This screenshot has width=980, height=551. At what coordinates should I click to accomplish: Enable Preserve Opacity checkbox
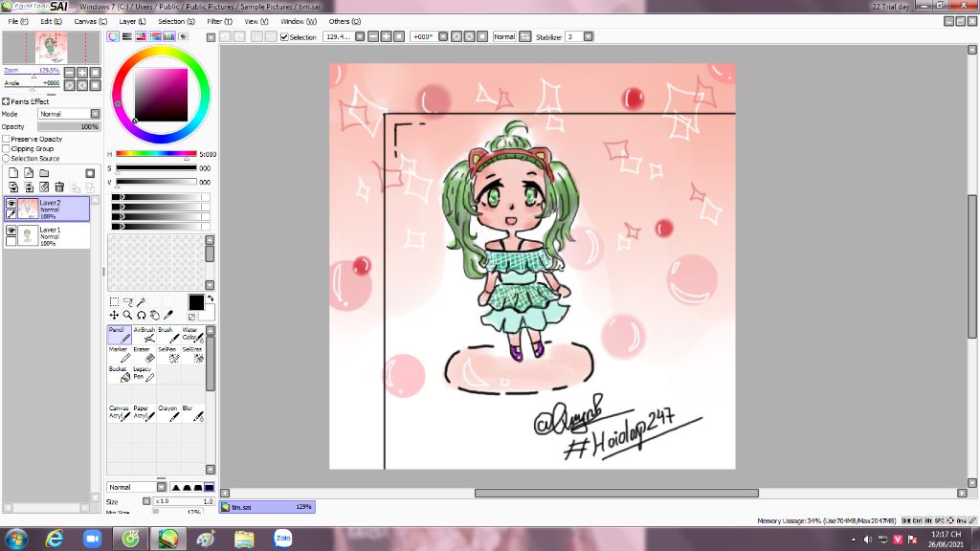coord(7,139)
